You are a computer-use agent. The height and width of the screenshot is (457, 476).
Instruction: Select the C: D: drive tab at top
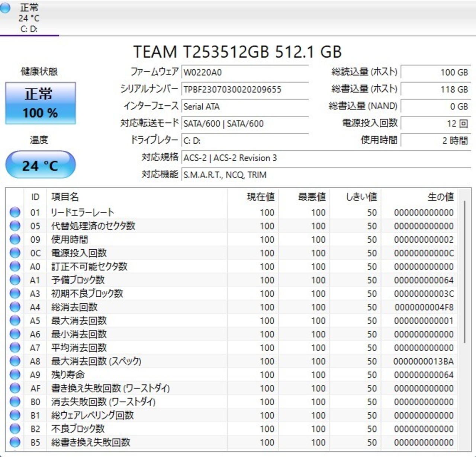point(29,18)
